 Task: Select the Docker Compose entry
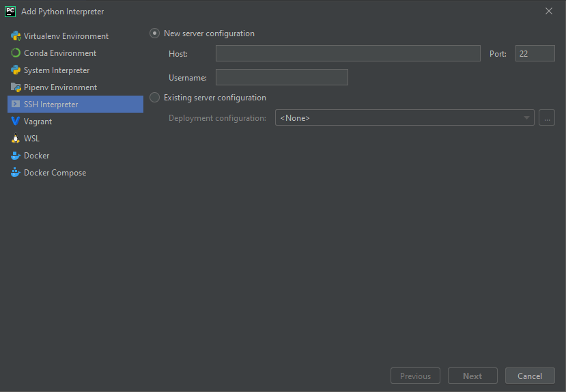click(x=75, y=173)
